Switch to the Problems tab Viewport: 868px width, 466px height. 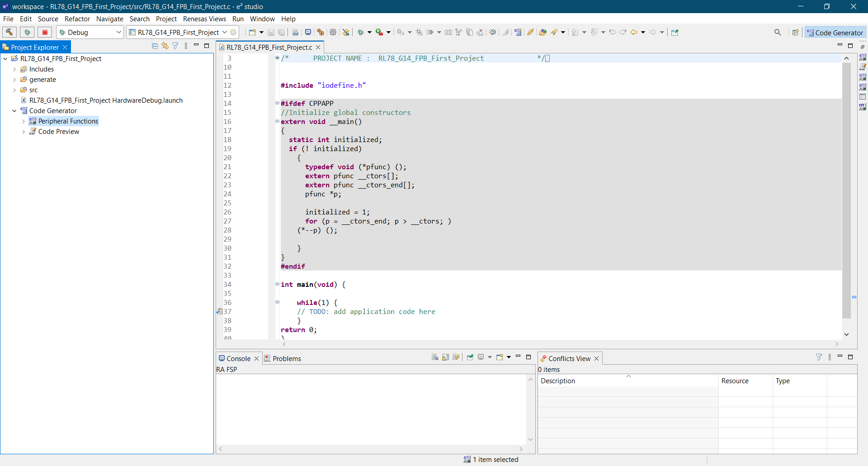[286, 358]
